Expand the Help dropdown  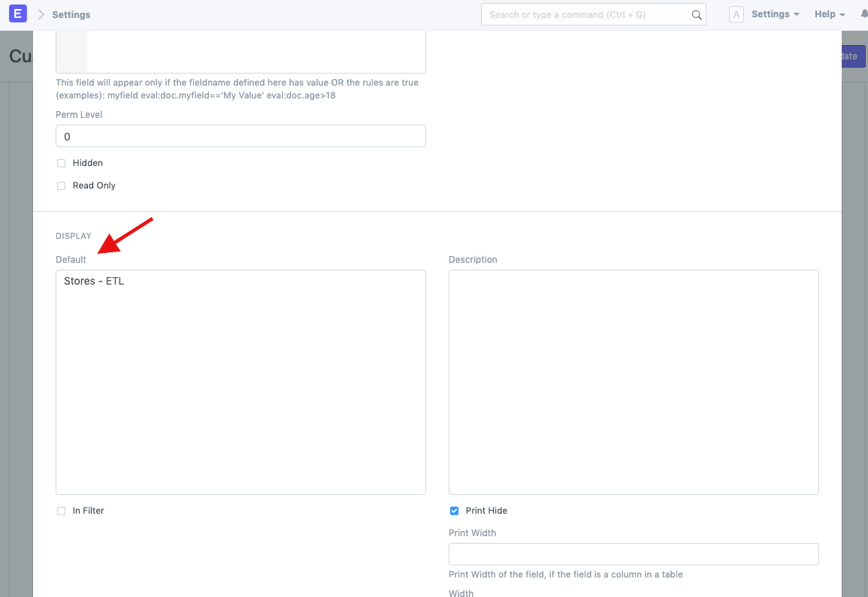click(829, 14)
